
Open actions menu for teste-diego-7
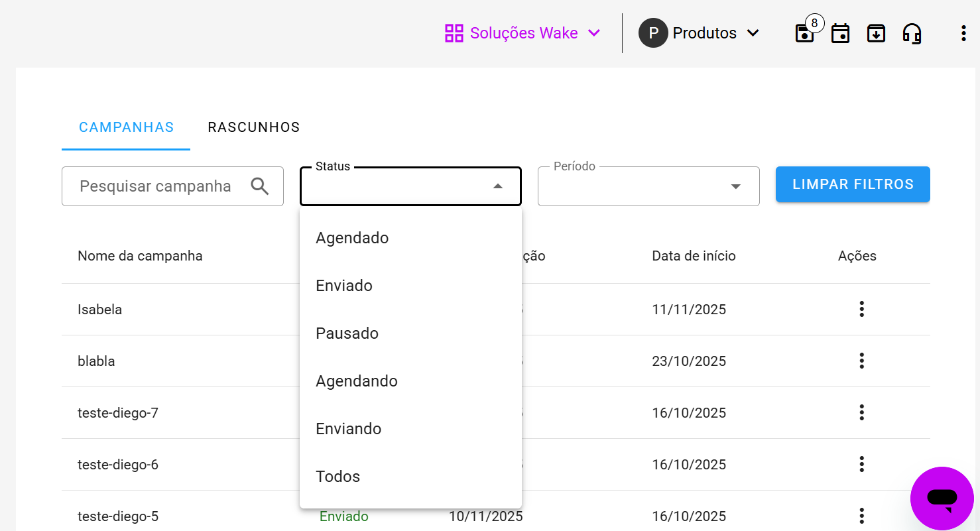861,412
